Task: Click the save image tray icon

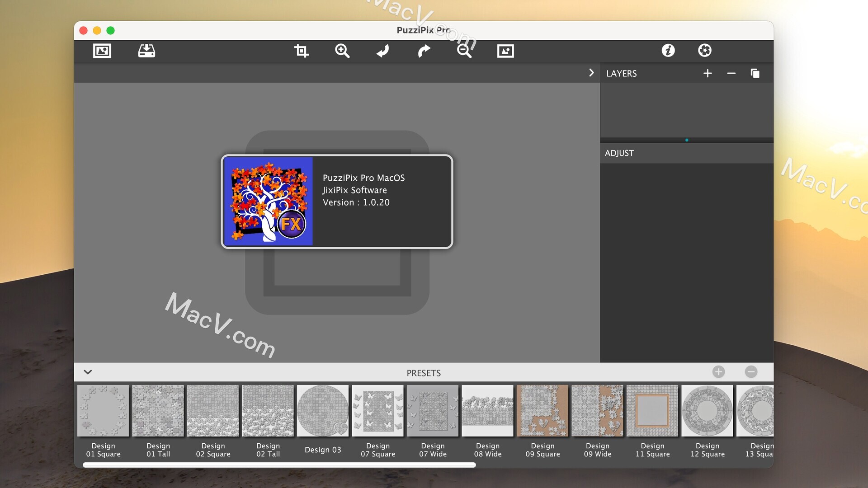Action: (x=146, y=51)
